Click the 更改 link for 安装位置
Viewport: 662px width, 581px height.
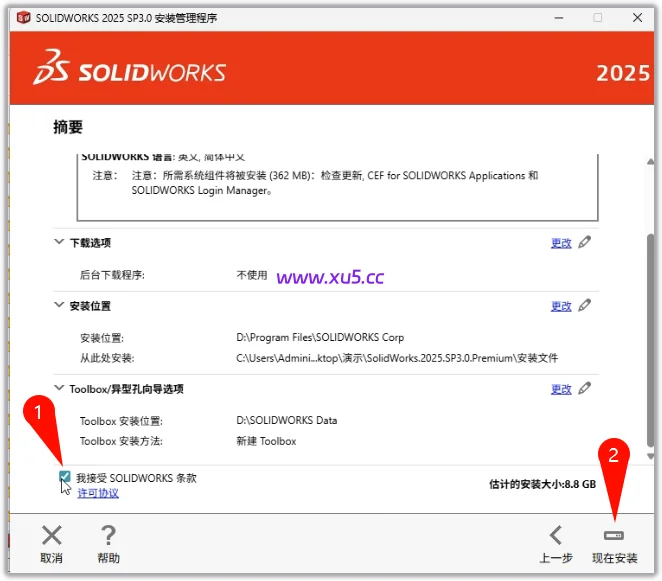pyautogui.click(x=561, y=306)
